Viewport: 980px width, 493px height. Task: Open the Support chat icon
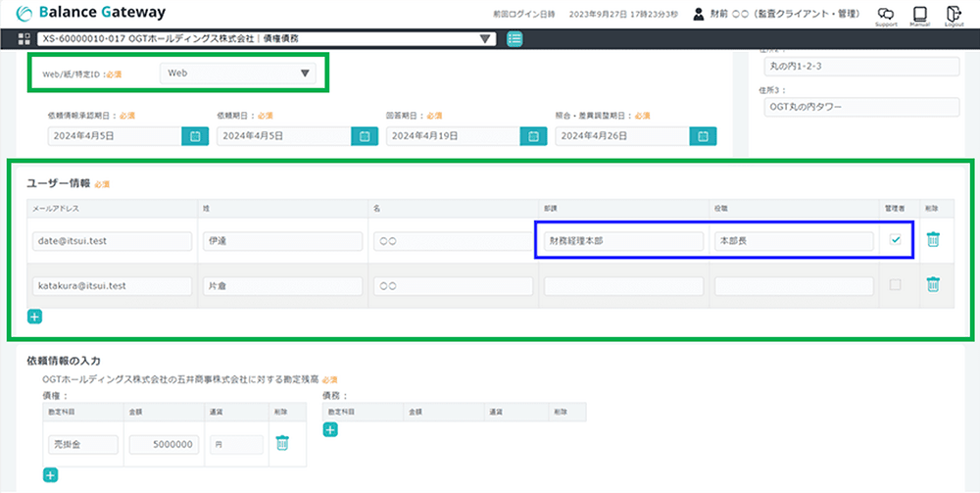click(x=886, y=15)
